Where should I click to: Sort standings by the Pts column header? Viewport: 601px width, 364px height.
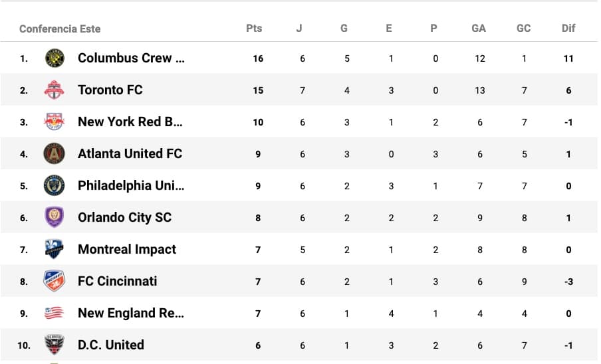pyautogui.click(x=254, y=29)
